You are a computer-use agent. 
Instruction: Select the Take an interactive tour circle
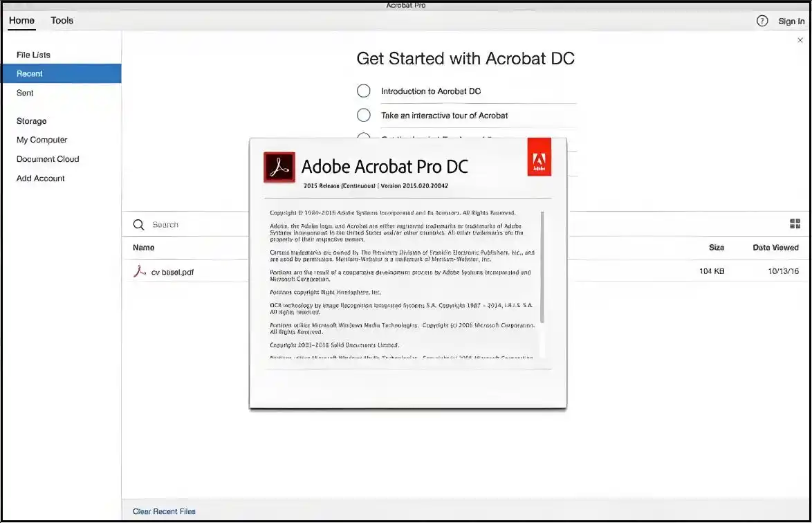364,115
